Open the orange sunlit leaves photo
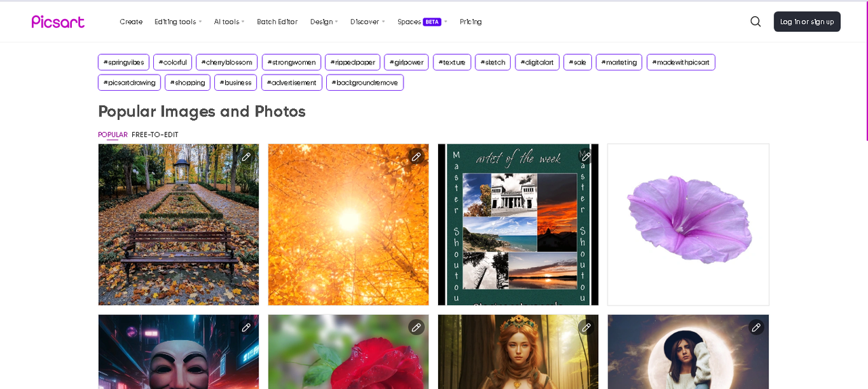This screenshot has width=868, height=389. pos(349,224)
